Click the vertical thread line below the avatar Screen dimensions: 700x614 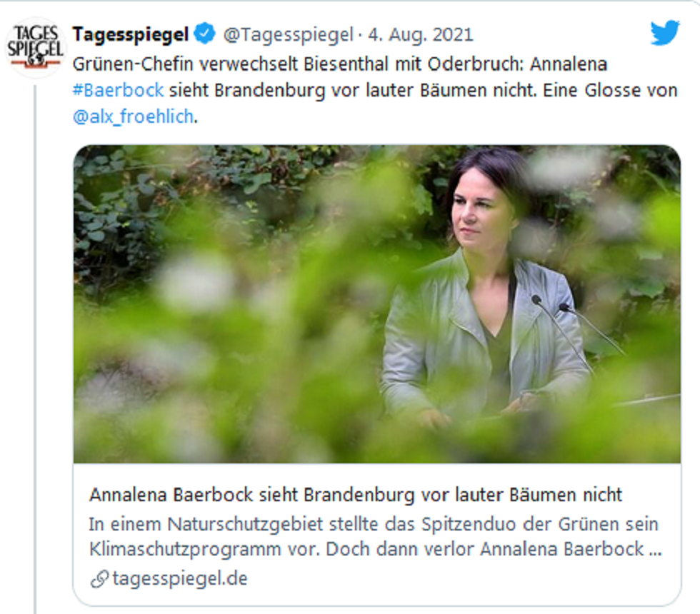35,349
